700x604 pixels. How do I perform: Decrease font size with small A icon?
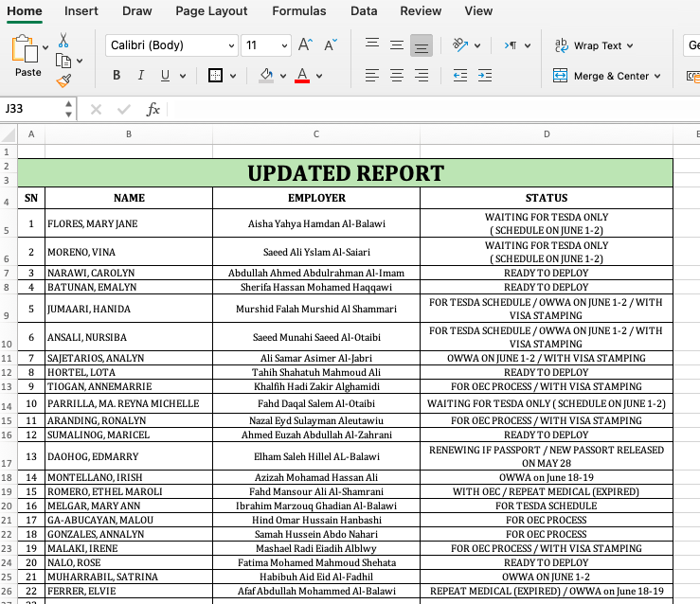(x=331, y=44)
